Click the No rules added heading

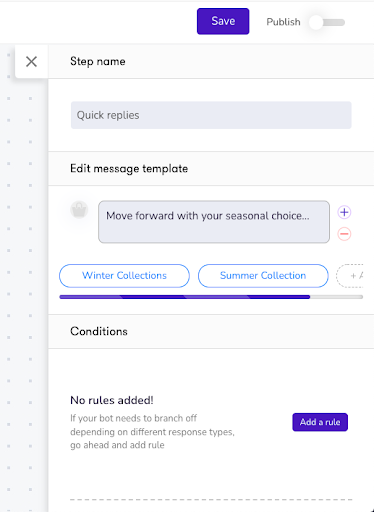coord(112,400)
